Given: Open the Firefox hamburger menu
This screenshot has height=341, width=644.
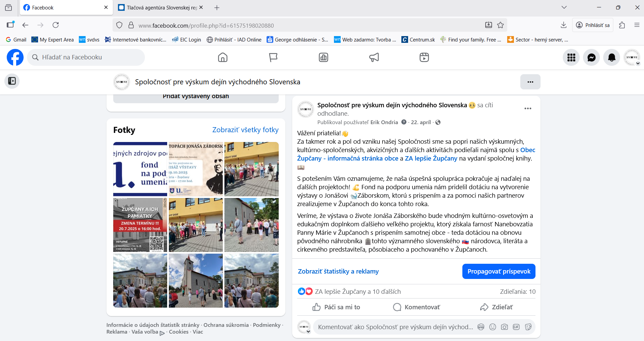Looking at the screenshot, I should (x=637, y=25).
